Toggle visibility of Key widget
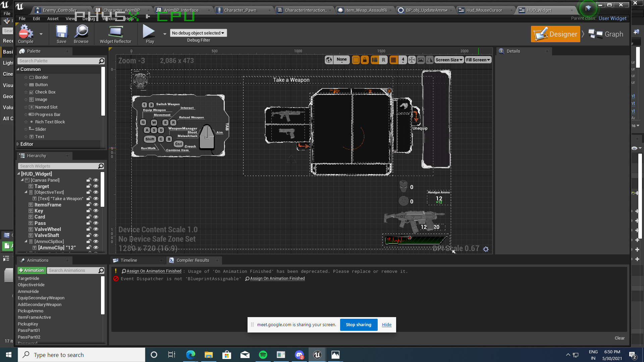 pos(96,211)
